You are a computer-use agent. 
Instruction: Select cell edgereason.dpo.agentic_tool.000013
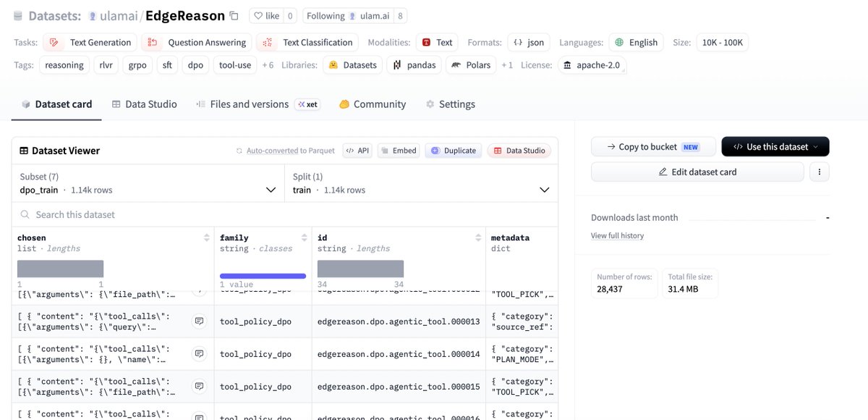coord(399,322)
